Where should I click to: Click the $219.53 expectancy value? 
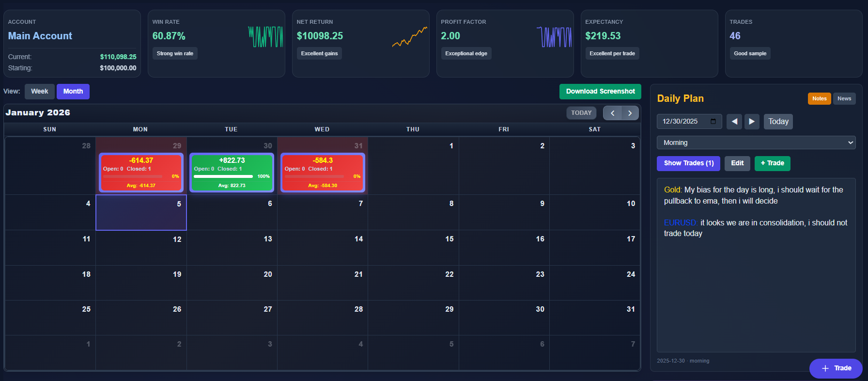(603, 36)
